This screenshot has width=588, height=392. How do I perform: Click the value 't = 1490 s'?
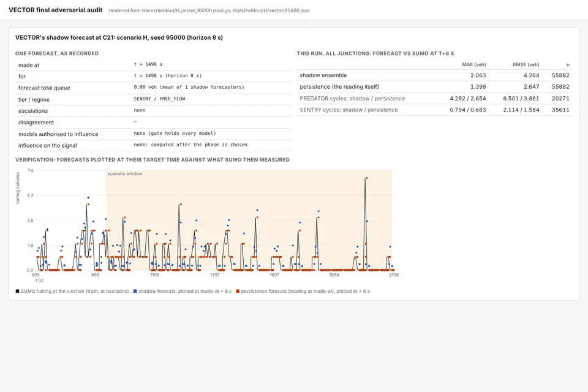tap(148, 64)
